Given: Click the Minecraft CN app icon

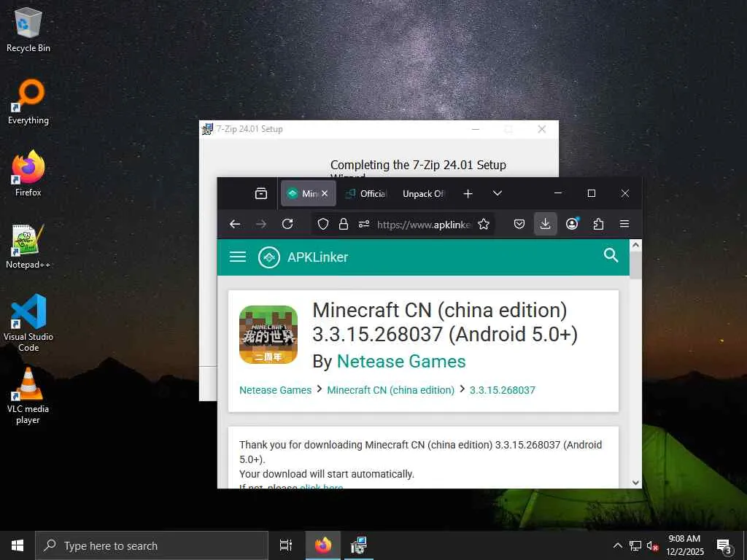Looking at the screenshot, I should (268, 335).
